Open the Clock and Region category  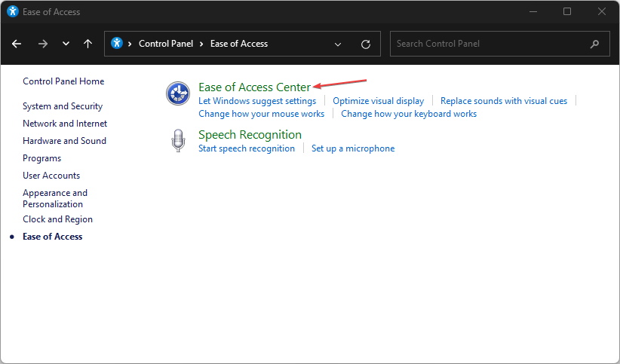click(58, 219)
